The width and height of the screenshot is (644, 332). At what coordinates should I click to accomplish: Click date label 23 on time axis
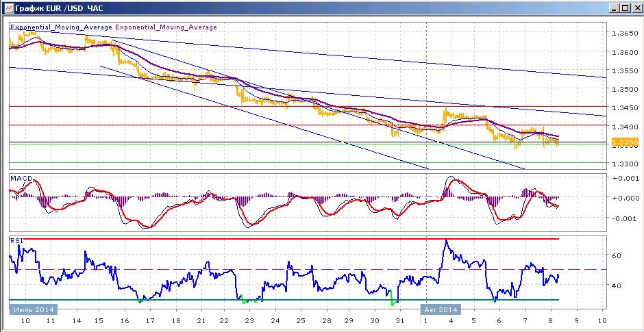251,321
